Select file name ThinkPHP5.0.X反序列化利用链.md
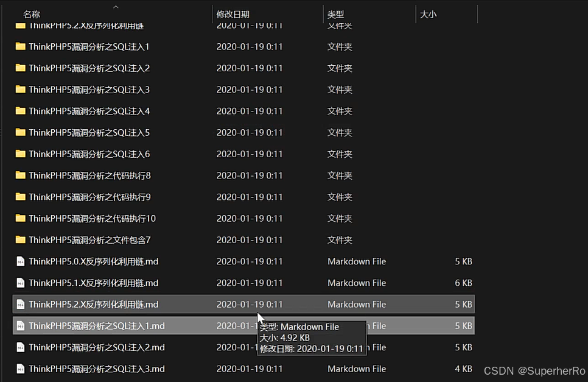 coord(93,261)
